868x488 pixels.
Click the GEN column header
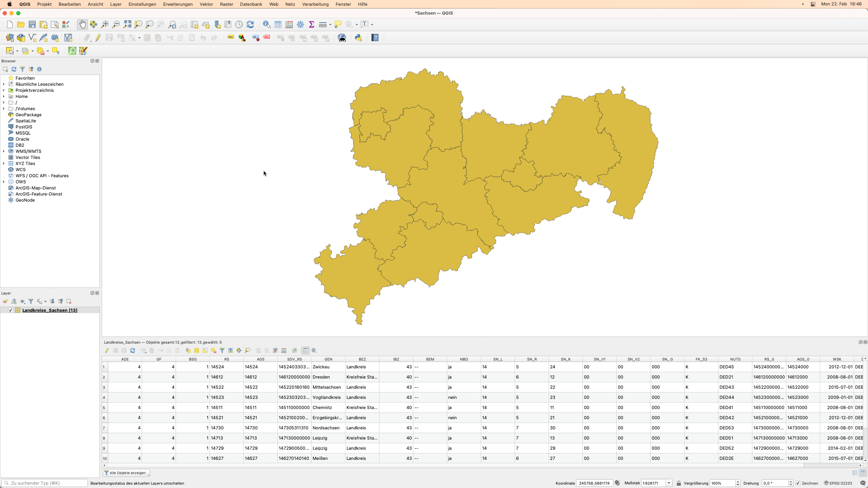[x=328, y=359]
